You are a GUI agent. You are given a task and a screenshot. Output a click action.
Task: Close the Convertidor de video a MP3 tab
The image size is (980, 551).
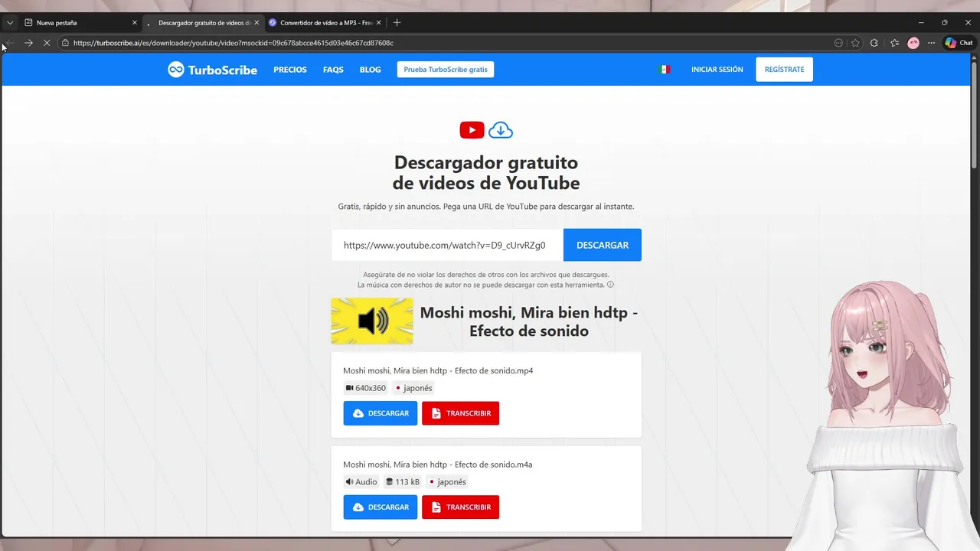tap(379, 23)
